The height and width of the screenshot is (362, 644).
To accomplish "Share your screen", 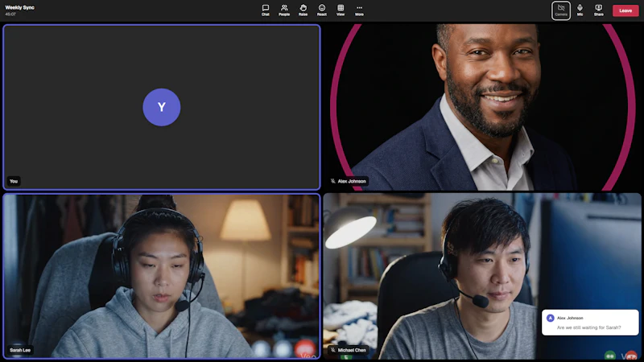I will [598, 10].
